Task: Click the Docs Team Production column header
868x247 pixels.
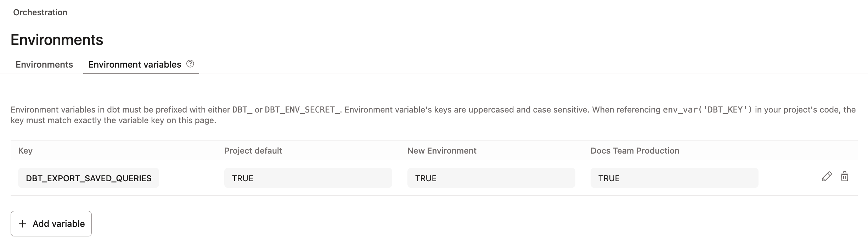Action: click(635, 150)
